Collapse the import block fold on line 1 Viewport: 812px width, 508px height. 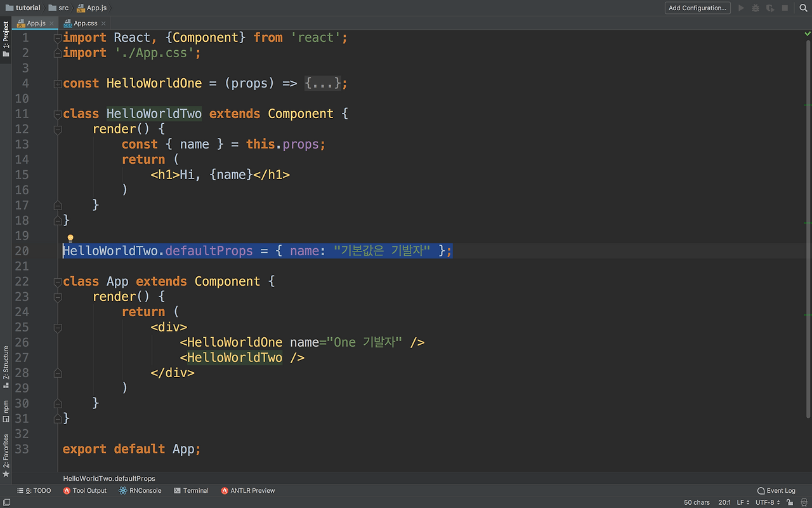58,38
